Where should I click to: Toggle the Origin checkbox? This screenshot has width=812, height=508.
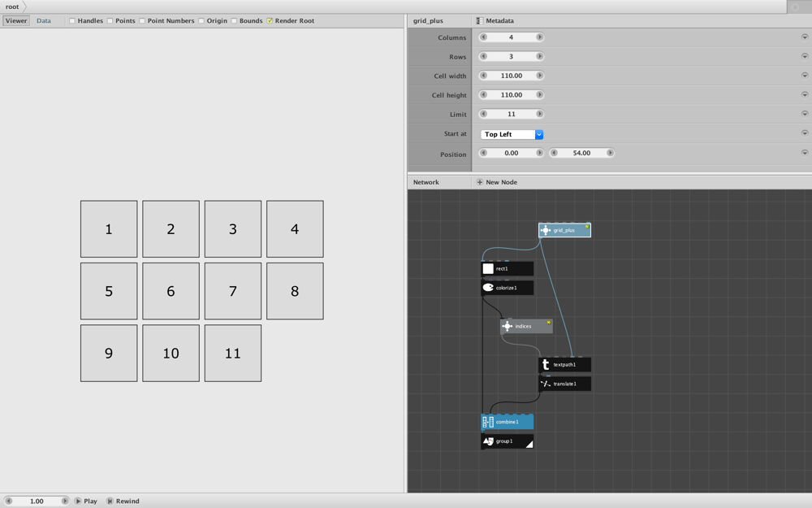(x=201, y=21)
